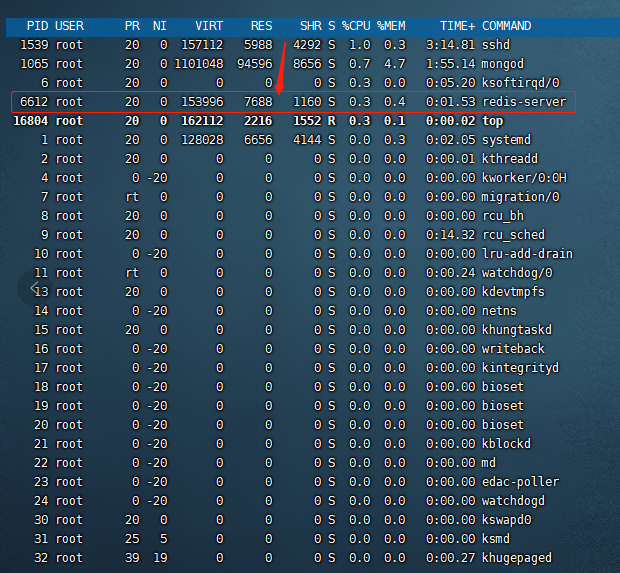
Task: Click VIRT value 153996 for redis-server
Action: pyautogui.click(x=202, y=102)
